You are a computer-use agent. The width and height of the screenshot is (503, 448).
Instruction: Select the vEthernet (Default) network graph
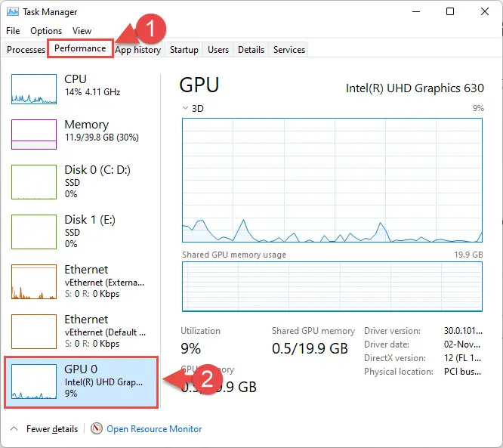point(34,332)
